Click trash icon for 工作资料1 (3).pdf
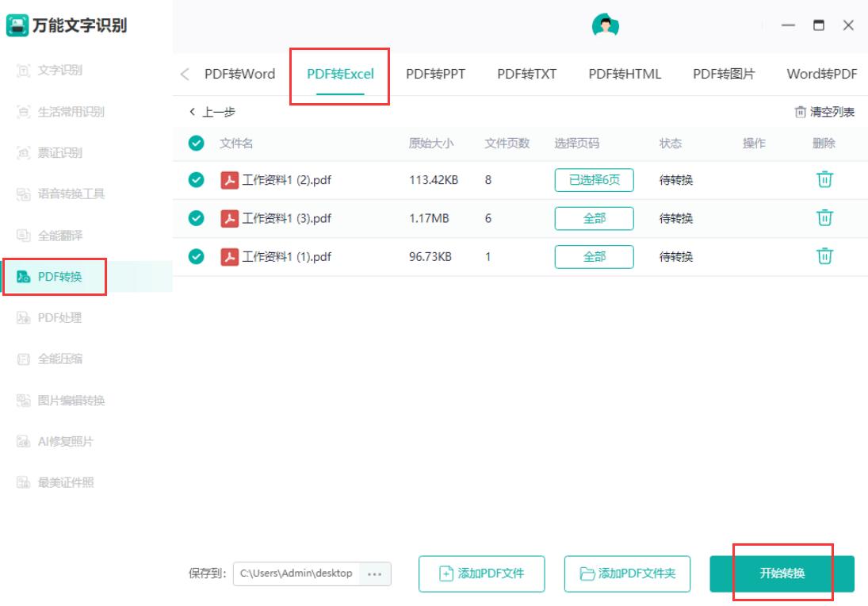868x606 pixels. pos(824,217)
